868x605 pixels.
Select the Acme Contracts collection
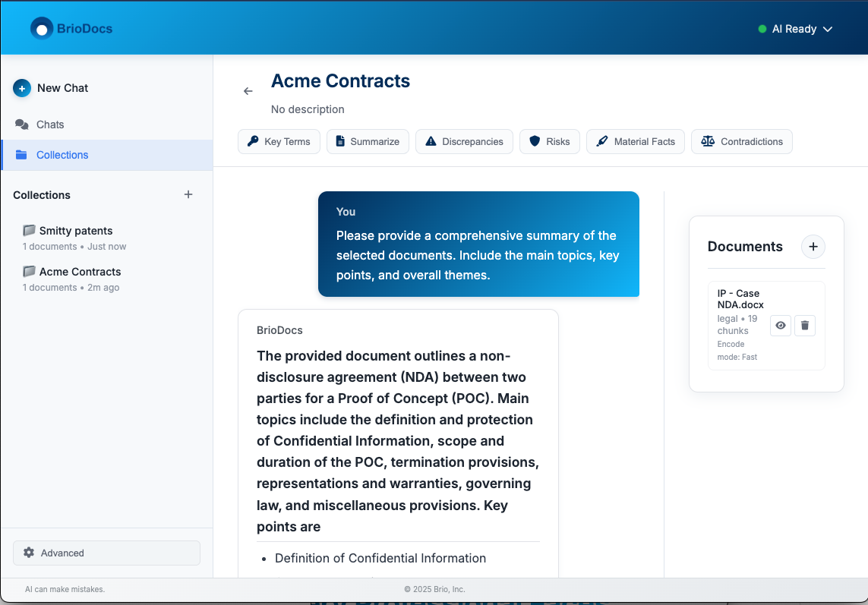tap(79, 271)
